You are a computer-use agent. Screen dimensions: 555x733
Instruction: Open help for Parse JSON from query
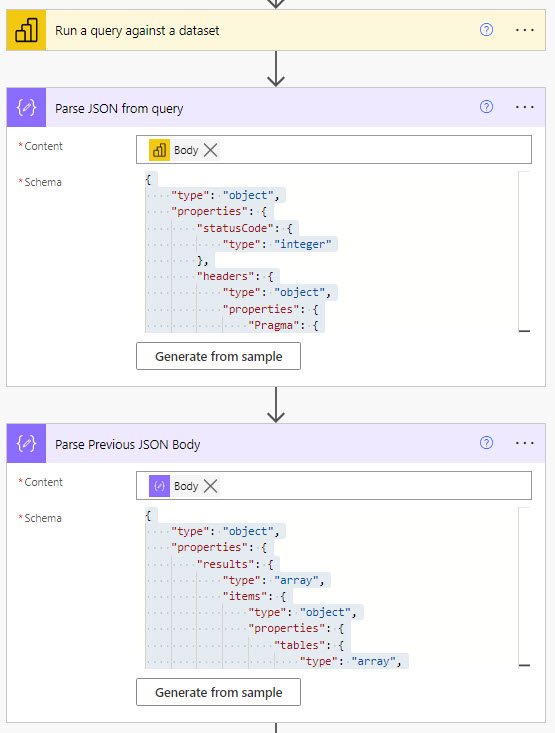(486, 107)
